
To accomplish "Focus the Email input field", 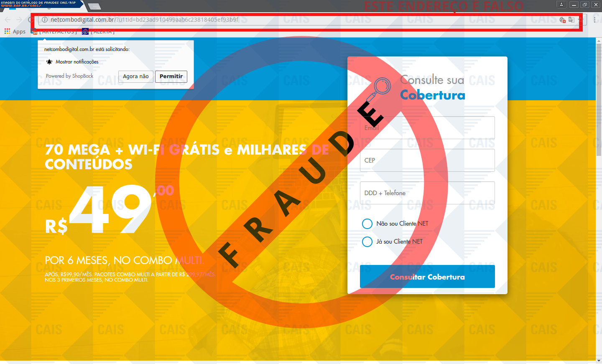I will pyautogui.click(x=427, y=127).
